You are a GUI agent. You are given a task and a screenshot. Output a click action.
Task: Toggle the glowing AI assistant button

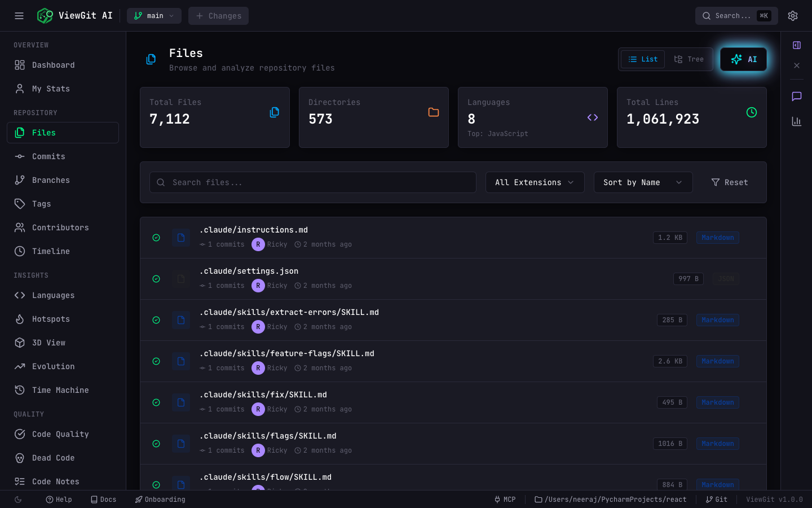click(x=743, y=59)
